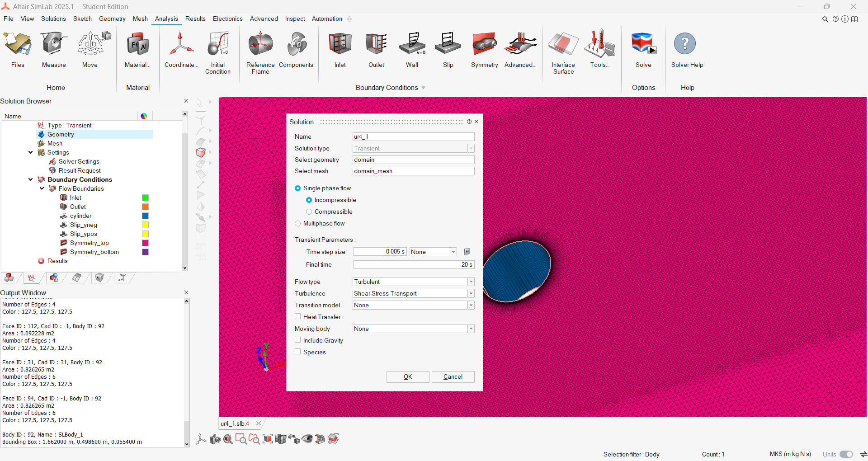Select Single phase flow radio button
This screenshot has height=461, width=868.
tap(297, 188)
